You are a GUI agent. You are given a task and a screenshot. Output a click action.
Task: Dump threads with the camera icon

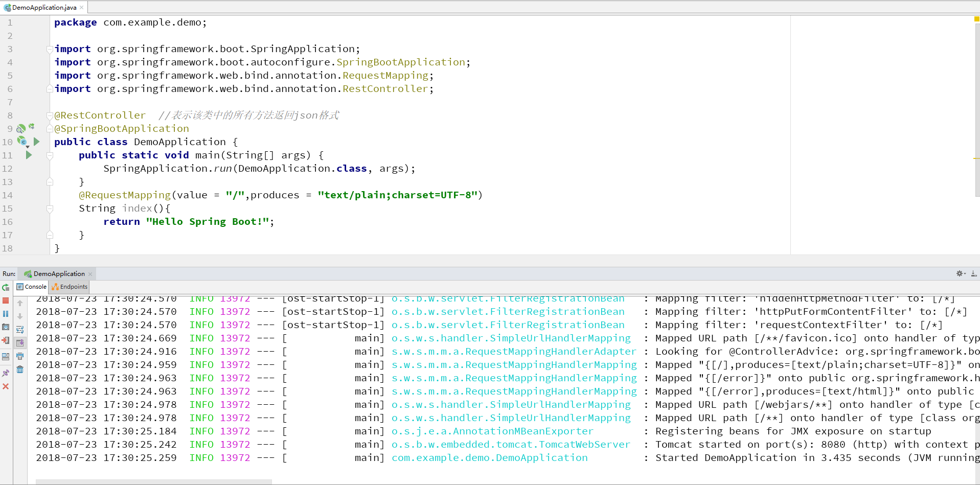point(6,327)
